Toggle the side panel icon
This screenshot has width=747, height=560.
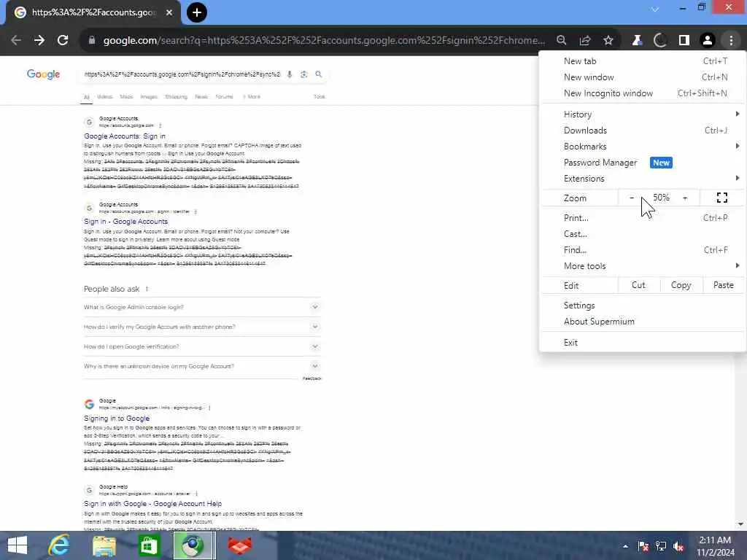[x=684, y=41]
